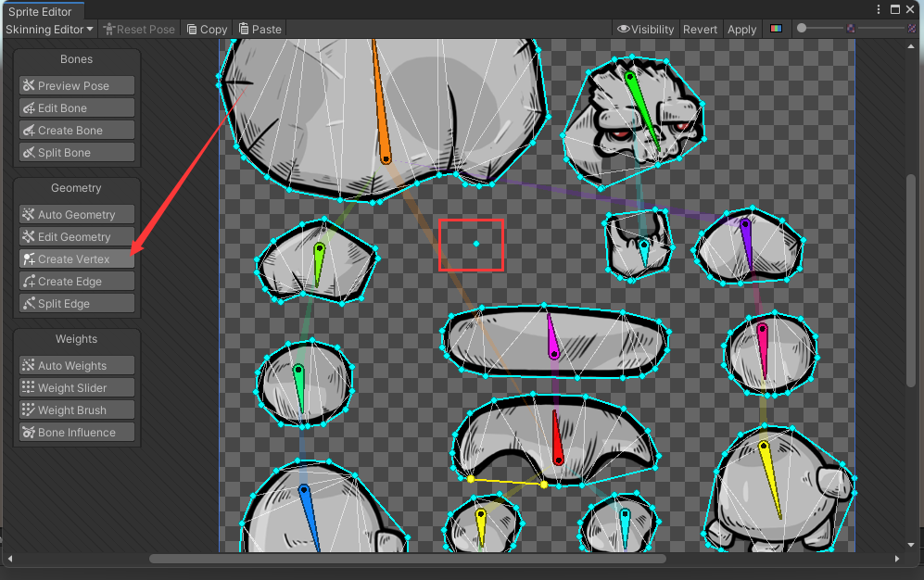Viewport: 924px width, 580px height.
Task: Click Apply to save changes
Action: [x=741, y=29]
